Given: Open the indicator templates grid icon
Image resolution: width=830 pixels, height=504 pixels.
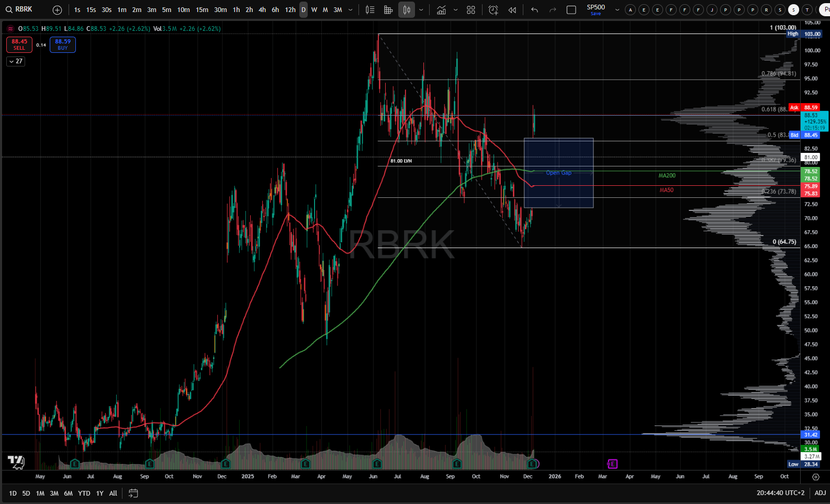Looking at the screenshot, I should pyautogui.click(x=471, y=10).
